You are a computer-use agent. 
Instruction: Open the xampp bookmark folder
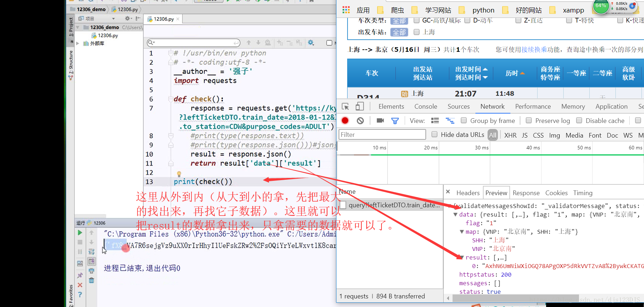click(x=573, y=10)
